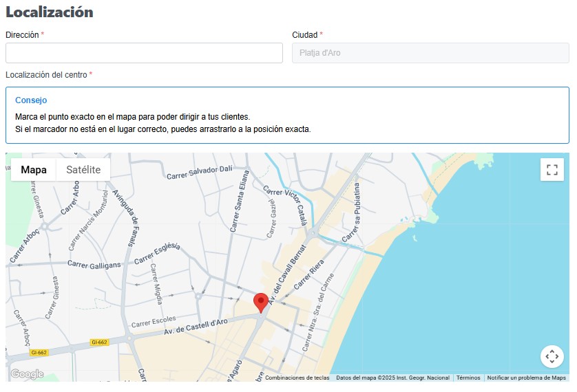Screen dimensions: 577x392
Task: Click the red location marker pin
Action: (261, 302)
